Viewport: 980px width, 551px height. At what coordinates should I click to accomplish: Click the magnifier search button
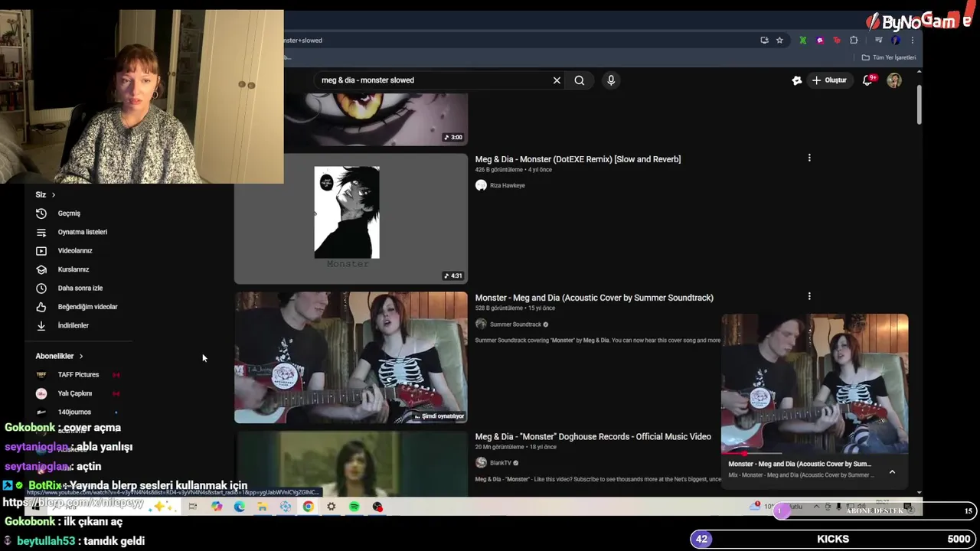[580, 80]
